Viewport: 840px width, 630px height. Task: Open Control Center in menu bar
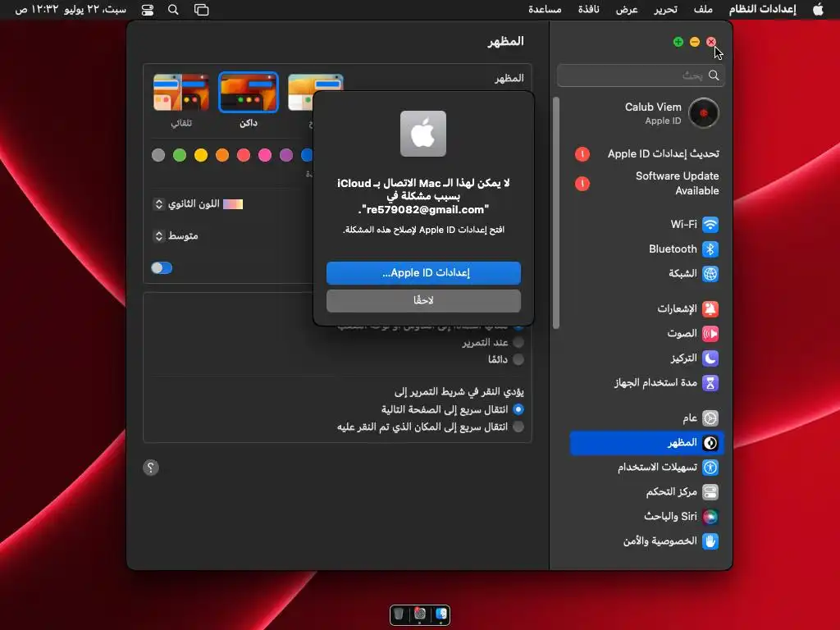click(x=148, y=10)
